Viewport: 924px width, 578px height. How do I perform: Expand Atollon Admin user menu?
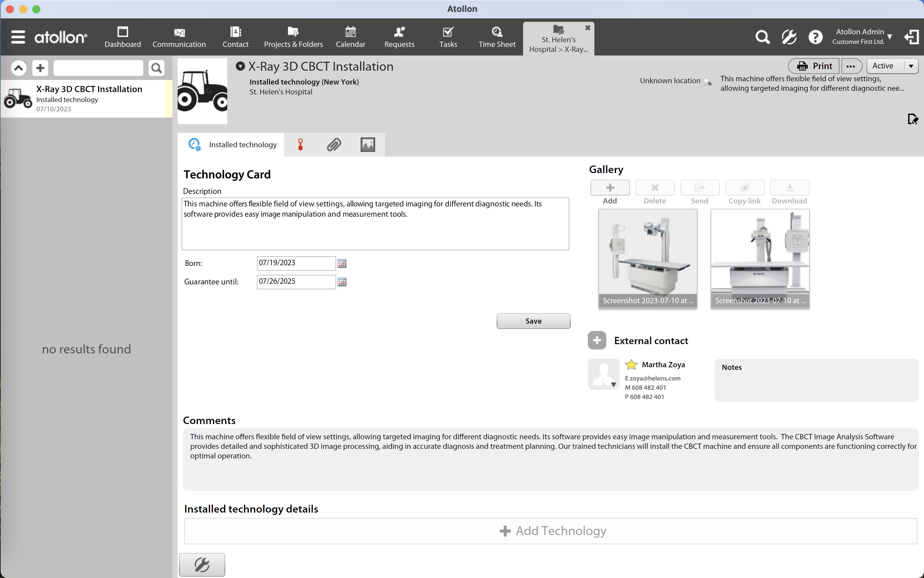pyautogui.click(x=890, y=37)
